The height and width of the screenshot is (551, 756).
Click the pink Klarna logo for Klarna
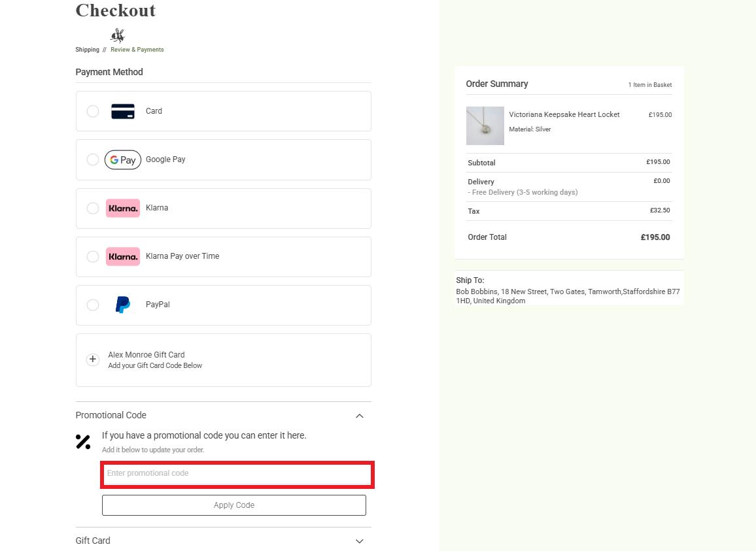coord(123,208)
